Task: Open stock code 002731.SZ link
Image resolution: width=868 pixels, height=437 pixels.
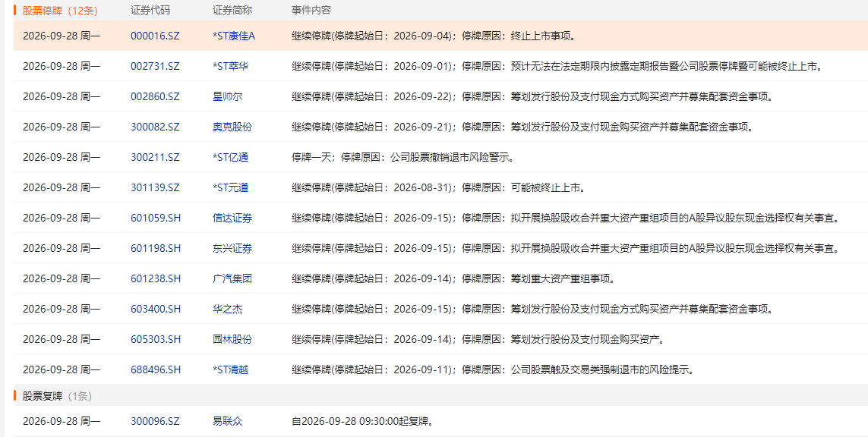Action: pos(155,66)
